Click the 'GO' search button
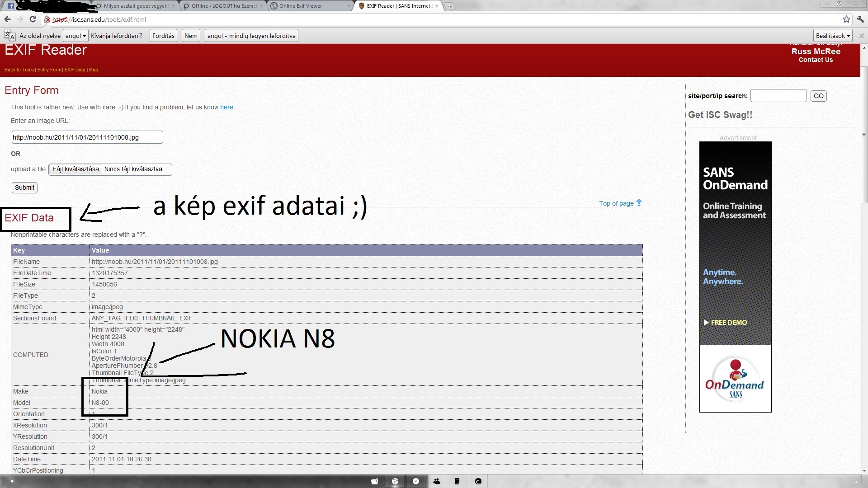The height and width of the screenshot is (488, 868). point(818,96)
